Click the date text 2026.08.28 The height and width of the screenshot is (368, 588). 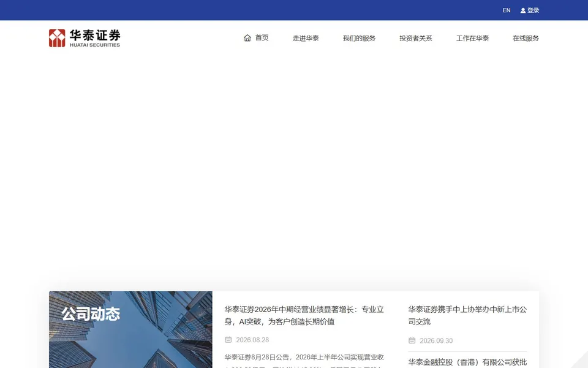tap(252, 340)
